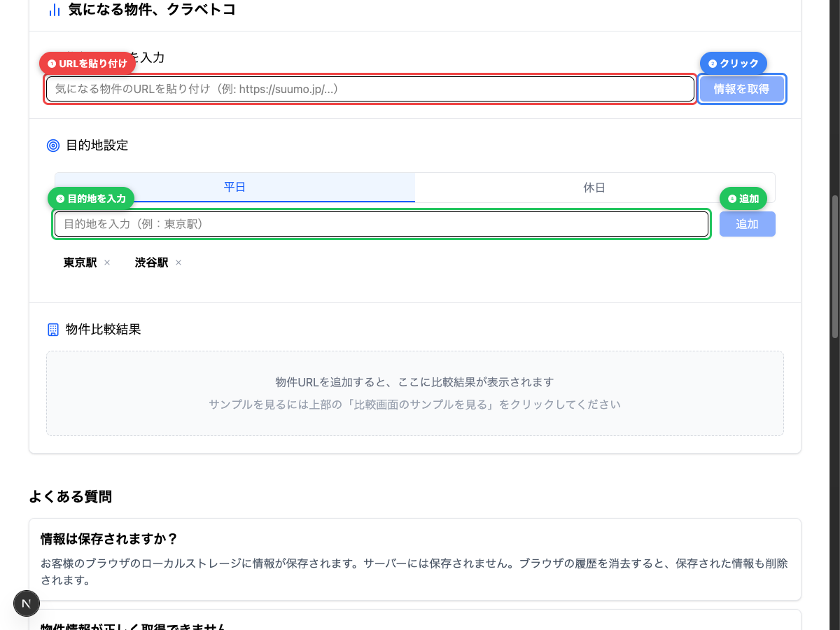Click the empty 比較結果 placeholder area
This screenshot has height=630, width=840.
(414, 392)
